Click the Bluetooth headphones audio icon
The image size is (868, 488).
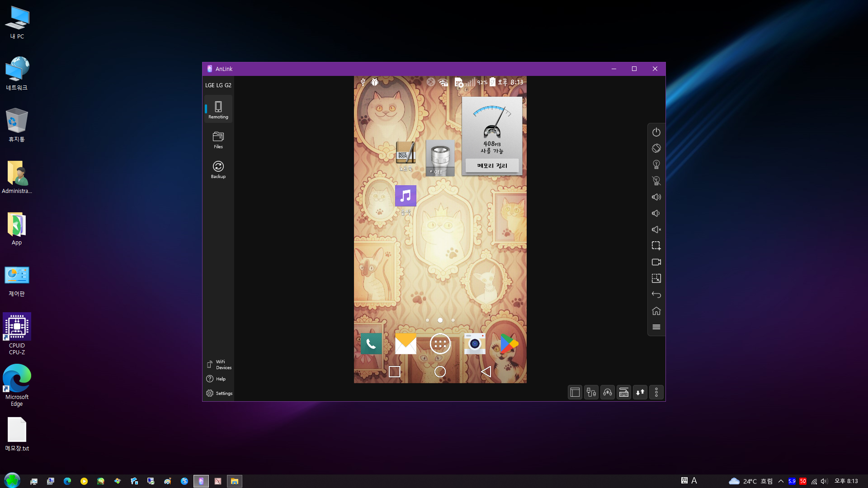tap(607, 392)
